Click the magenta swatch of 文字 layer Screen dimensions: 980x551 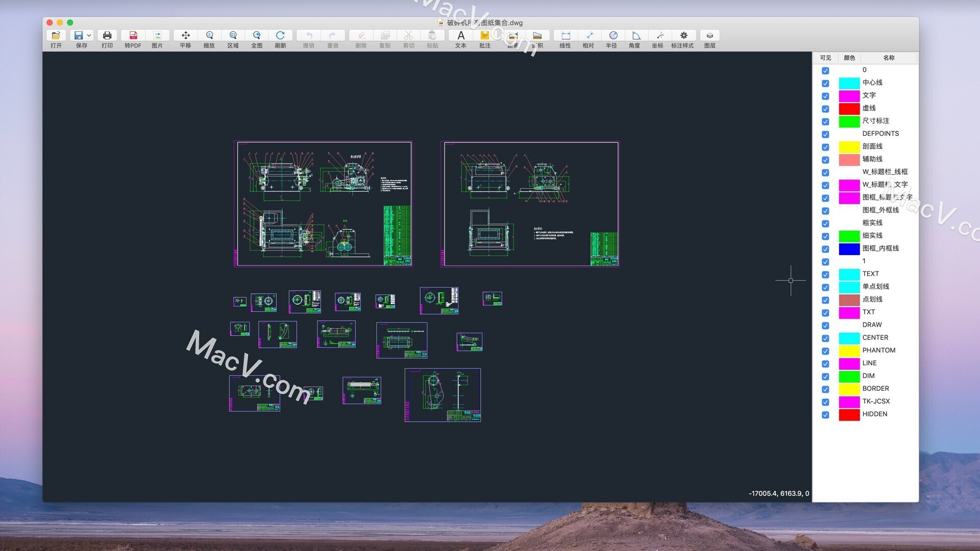(849, 96)
